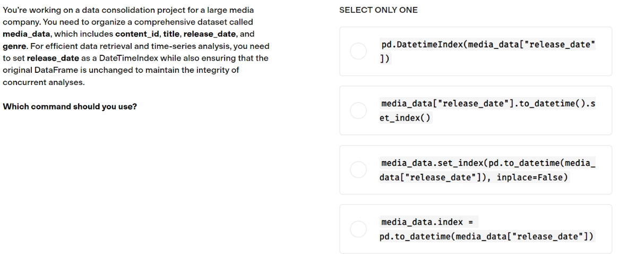Select the pd.DatetimeIndex answer radio button
This screenshot has width=644, height=254.
[x=358, y=52]
